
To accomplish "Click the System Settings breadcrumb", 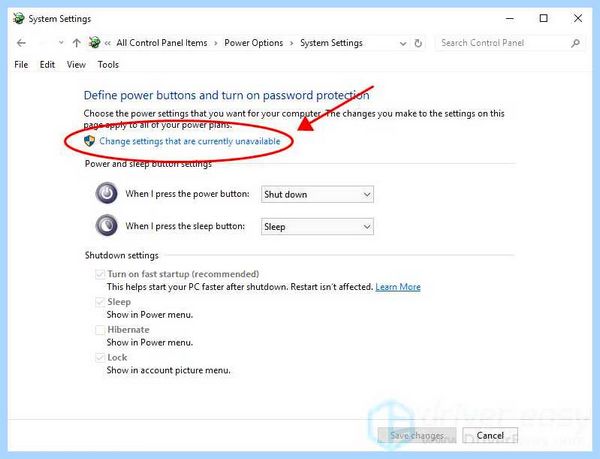I will point(331,43).
